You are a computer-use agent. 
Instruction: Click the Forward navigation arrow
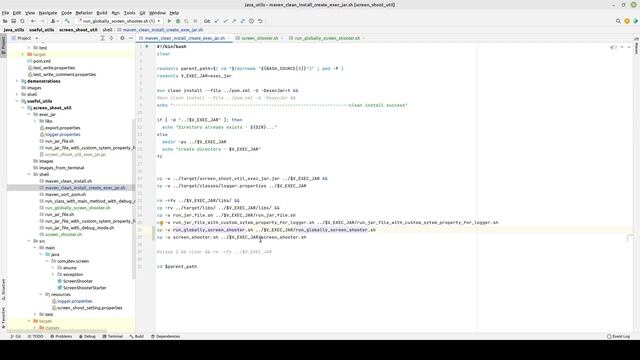pyautogui.click(x=41, y=21)
